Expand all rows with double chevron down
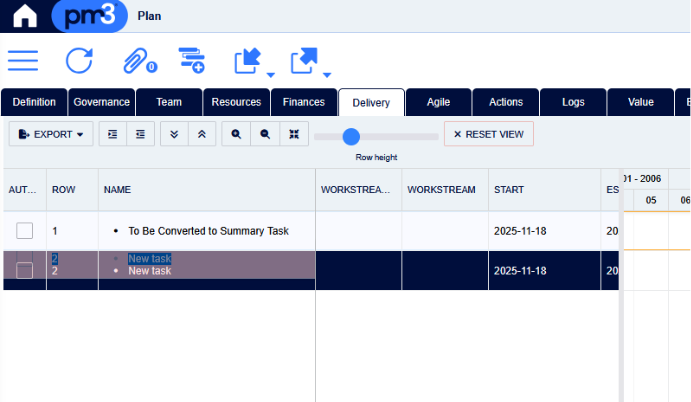Screen dimensions: 691x402 pos(174,134)
